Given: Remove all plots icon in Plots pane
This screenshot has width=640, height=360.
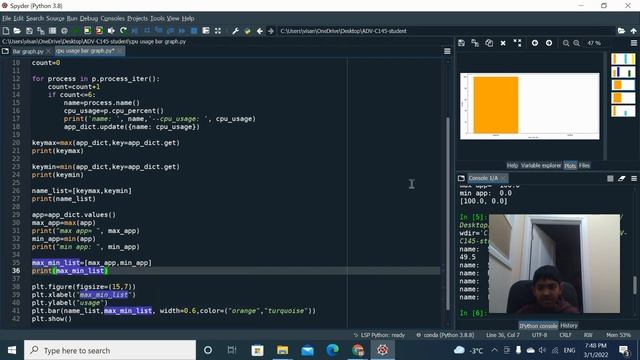Looking at the screenshot, I should coord(517,43).
